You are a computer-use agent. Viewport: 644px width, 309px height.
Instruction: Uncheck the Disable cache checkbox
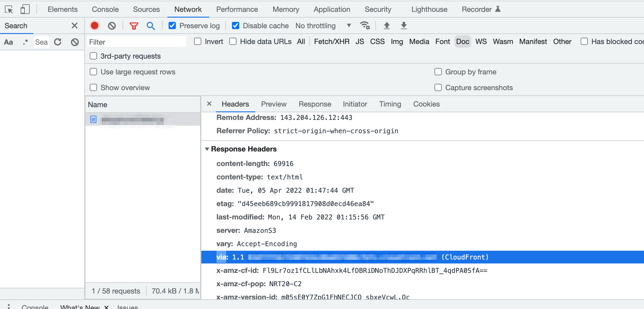point(236,25)
